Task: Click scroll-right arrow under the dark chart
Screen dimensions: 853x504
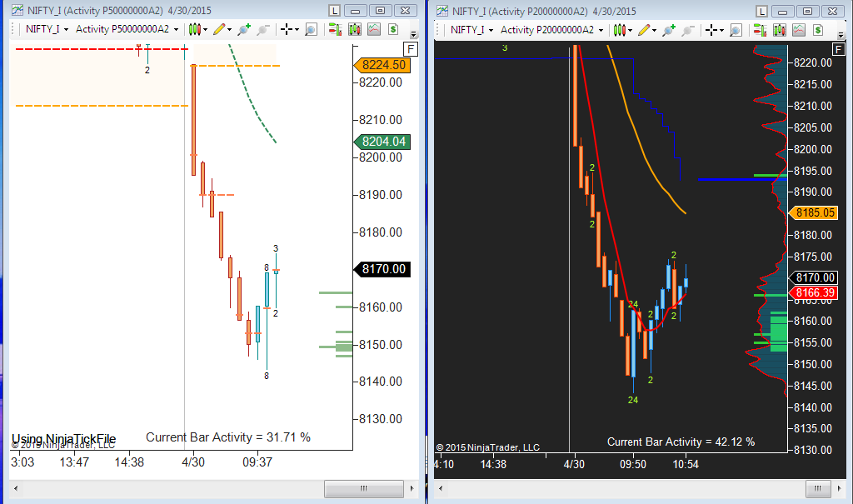Action: click(x=840, y=489)
